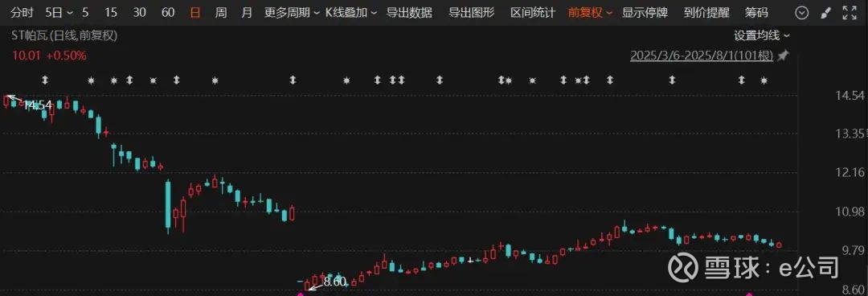The width and height of the screenshot is (868, 296).
Task: Open the circled down-arrow menu icon
Action: point(801,13)
